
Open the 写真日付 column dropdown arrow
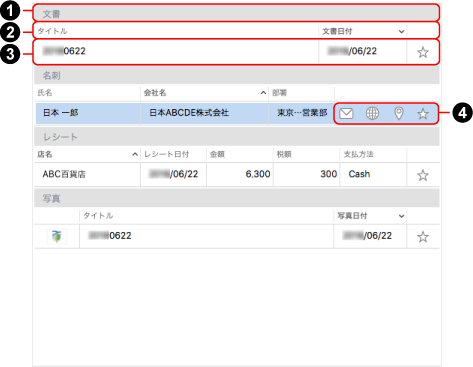coord(401,216)
